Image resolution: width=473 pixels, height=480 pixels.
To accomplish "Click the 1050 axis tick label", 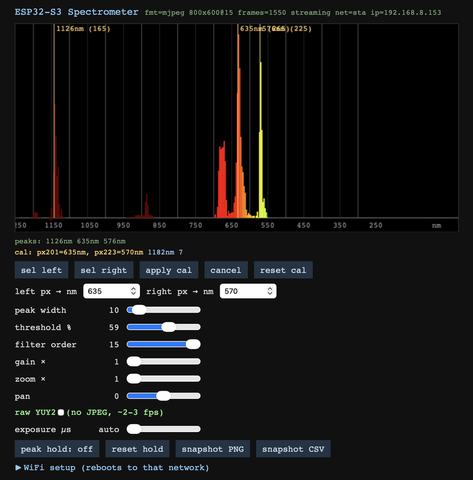I will point(89,225).
